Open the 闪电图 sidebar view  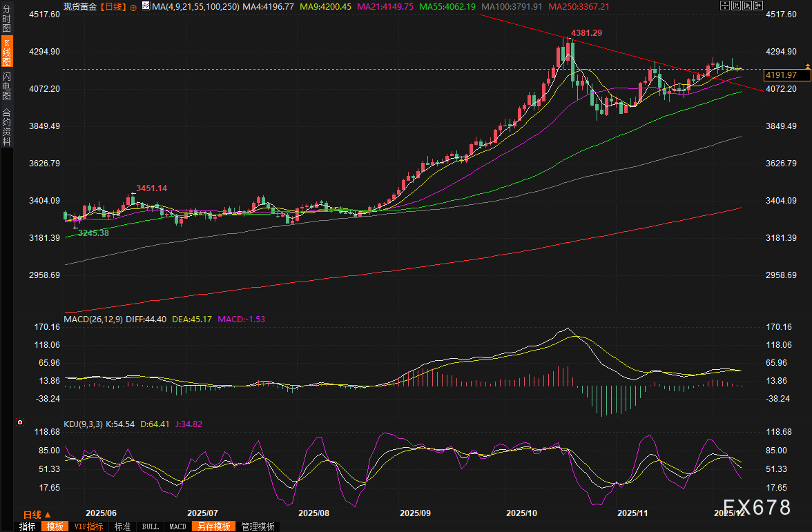pyautogui.click(x=7, y=86)
